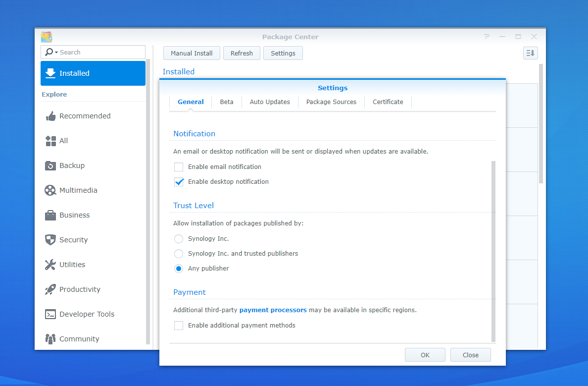Follow the payment processors link

point(273,310)
